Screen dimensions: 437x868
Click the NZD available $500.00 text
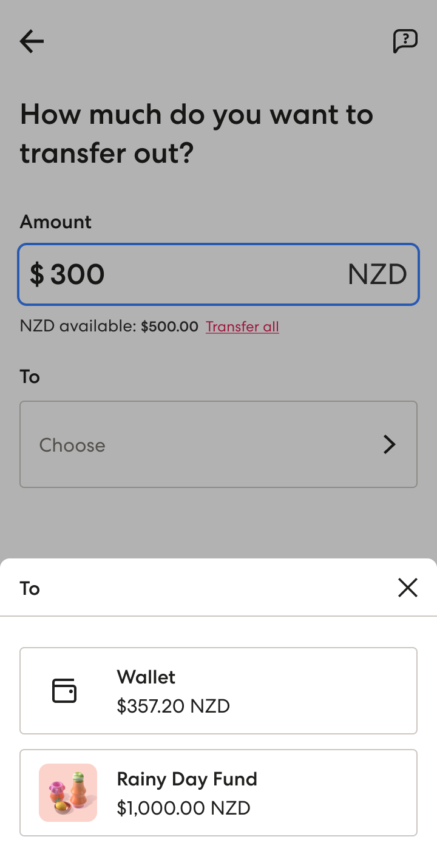pos(109,327)
